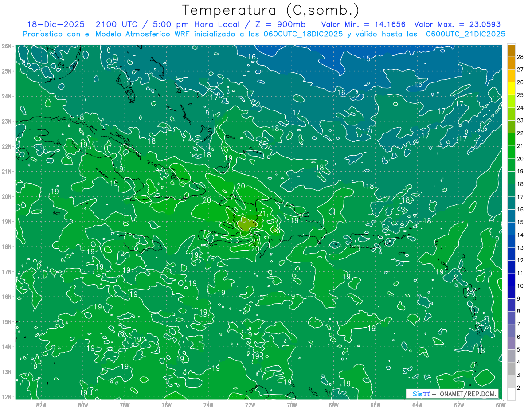Viewport: 532px width, 411px height.
Task: Click the 26N latitude axis label
Action: [6, 46]
